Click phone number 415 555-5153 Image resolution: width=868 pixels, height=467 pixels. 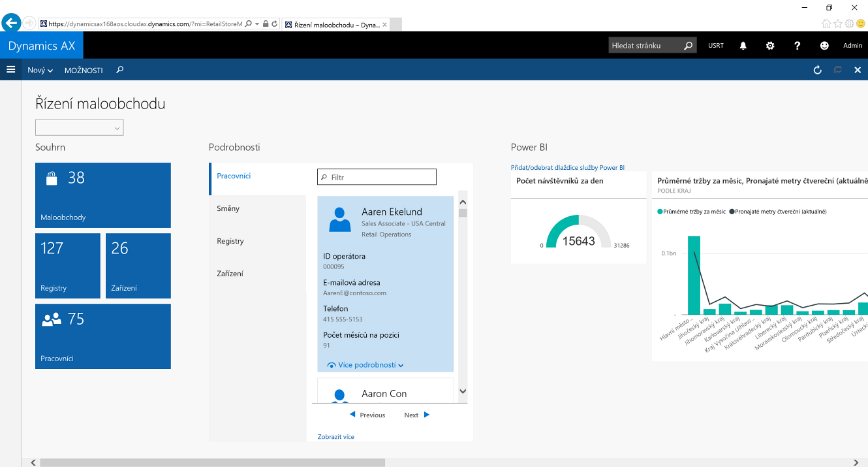click(x=343, y=319)
